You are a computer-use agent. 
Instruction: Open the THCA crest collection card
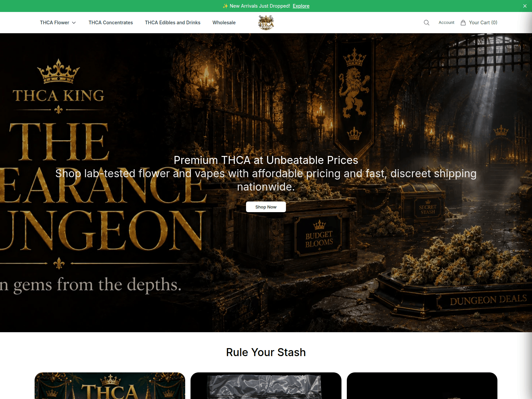click(x=110, y=386)
